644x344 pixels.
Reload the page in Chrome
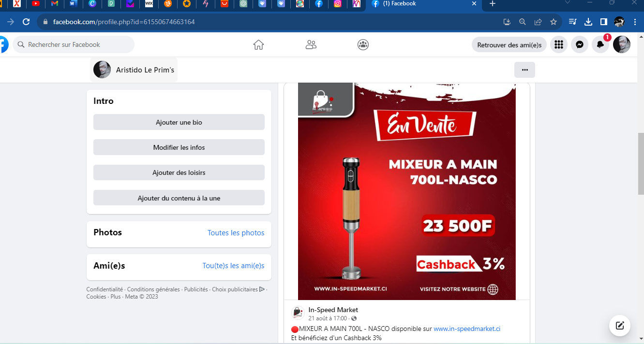point(27,22)
